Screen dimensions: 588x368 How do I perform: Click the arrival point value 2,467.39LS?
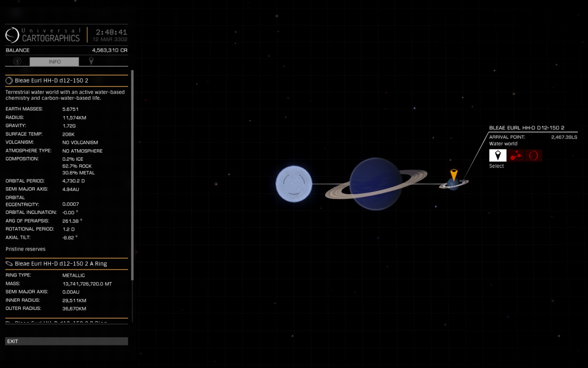(564, 137)
